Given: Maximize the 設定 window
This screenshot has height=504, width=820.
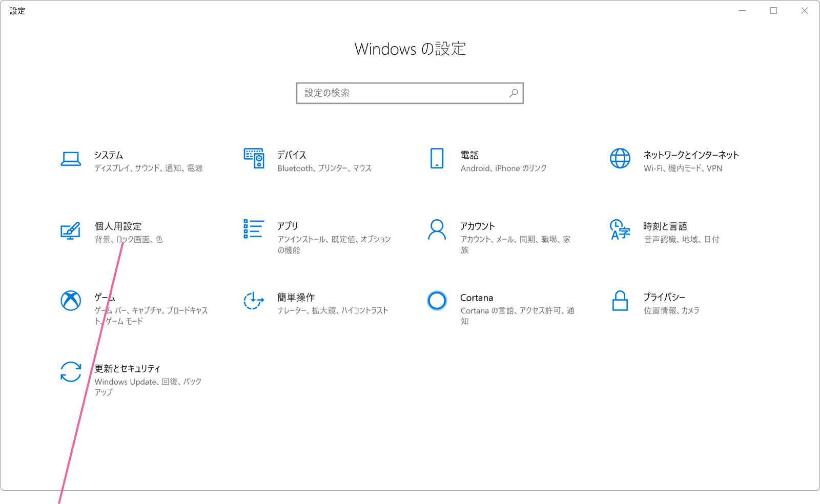Looking at the screenshot, I should tap(773, 11).
